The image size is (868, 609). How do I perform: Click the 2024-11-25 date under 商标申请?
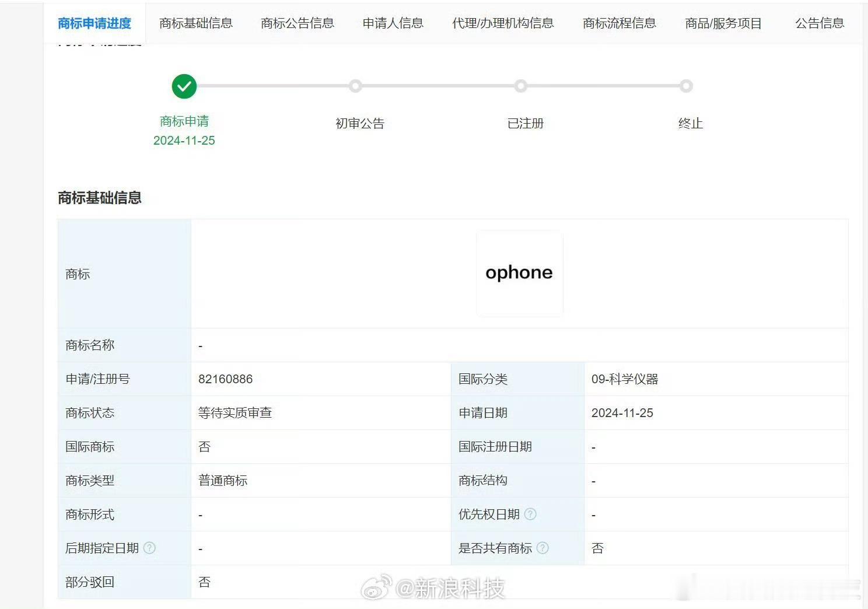pos(184,141)
